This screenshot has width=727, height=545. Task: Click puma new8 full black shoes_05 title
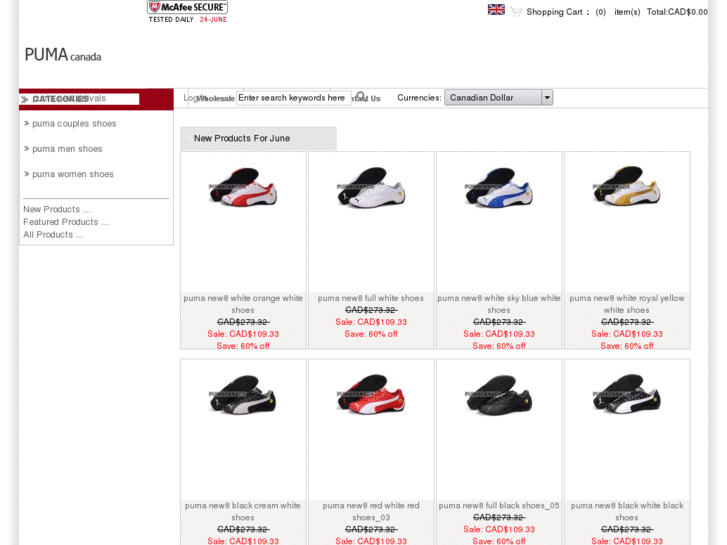tap(499, 506)
